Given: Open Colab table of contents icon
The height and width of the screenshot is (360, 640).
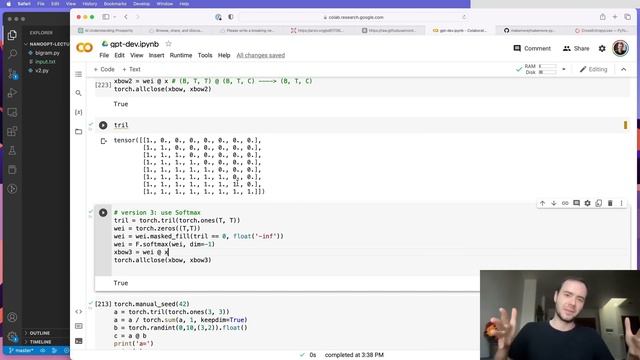Looking at the screenshot, I should (x=78, y=74).
